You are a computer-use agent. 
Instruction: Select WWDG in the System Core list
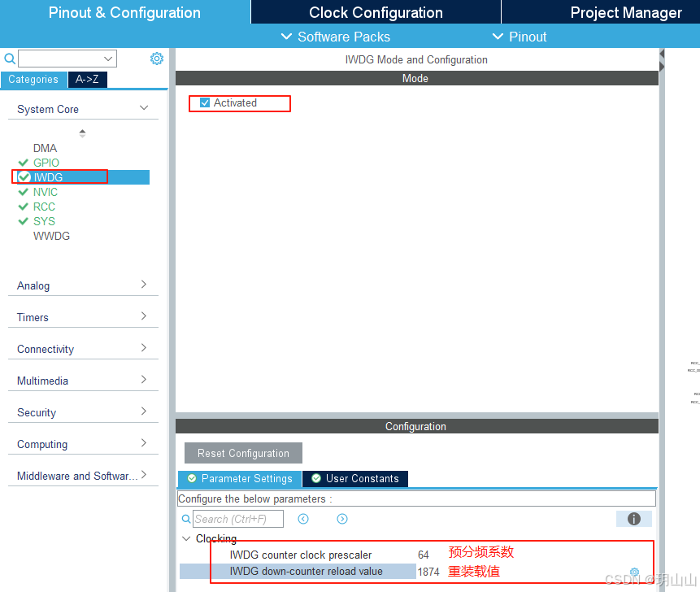(x=51, y=236)
